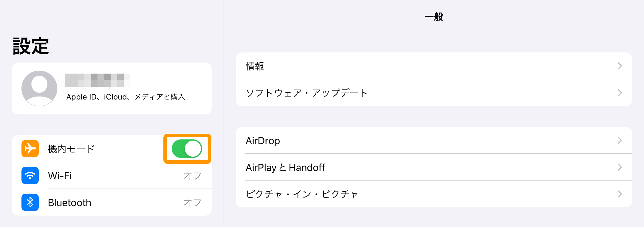
Task: Click the 一般 page title
Action: click(434, 17)
